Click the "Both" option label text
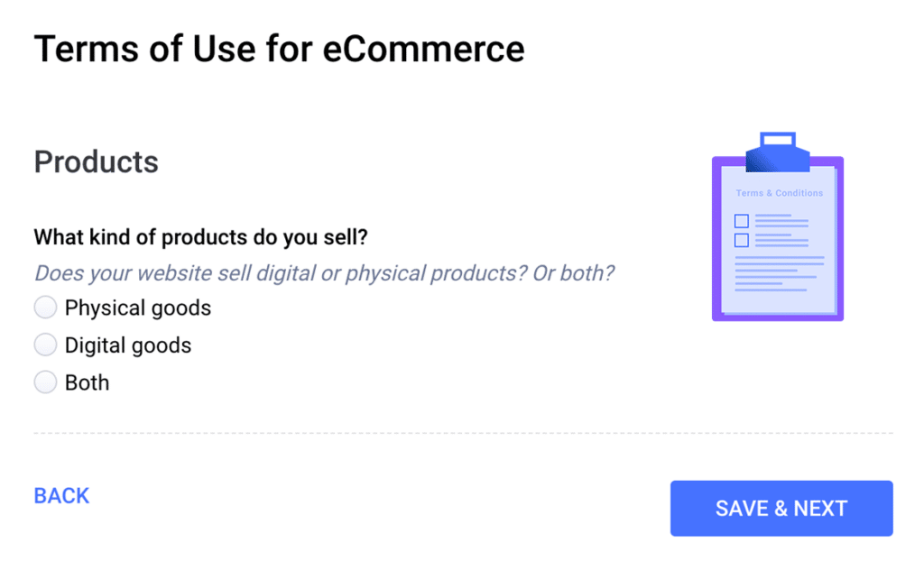The width and height of the screenshot is (924, 561). pyautogui.click(x=88, y=382)
